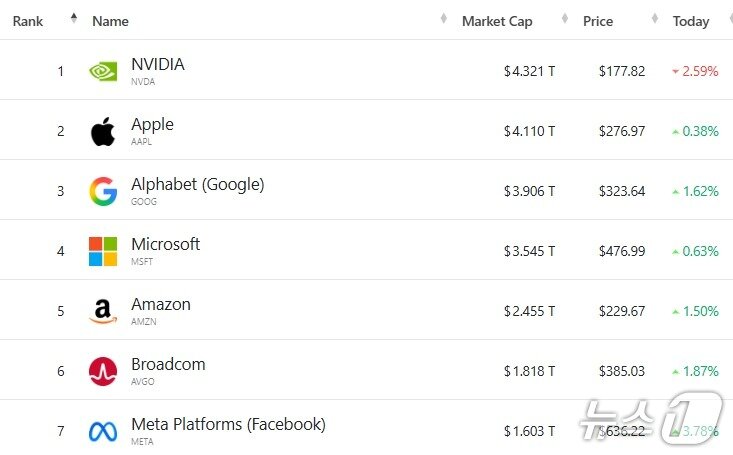Click the Microsoft four-square logo

[103, 251]
